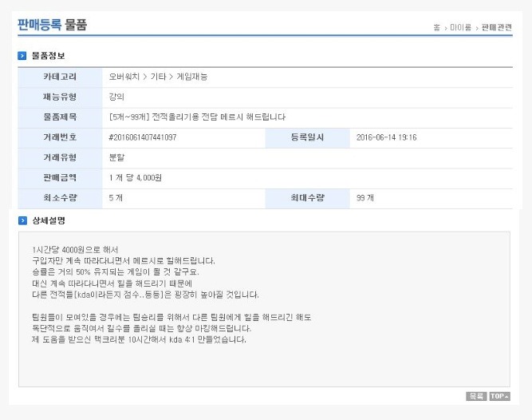Click description line mentioning 승률은 거의 50%
The height and width of the screenshot is (420, 532).
tap(116, 272)
